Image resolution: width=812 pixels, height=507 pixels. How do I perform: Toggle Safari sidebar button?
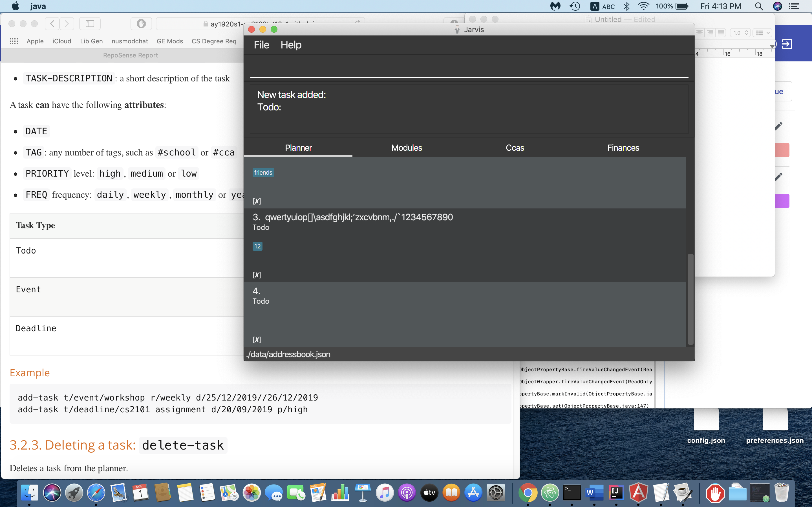pos(90,23)
